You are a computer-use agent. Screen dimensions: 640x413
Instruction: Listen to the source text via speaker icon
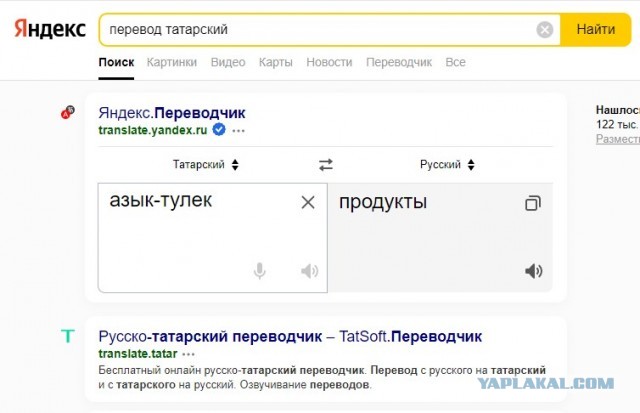(309, 271)
